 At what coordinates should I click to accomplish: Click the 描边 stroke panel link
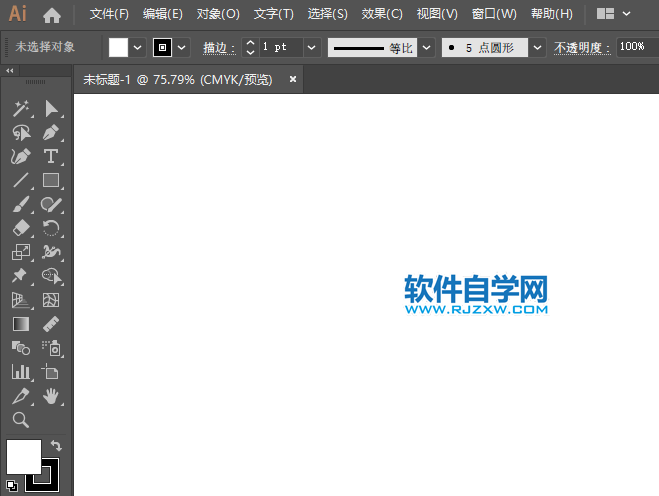(219, 48)
